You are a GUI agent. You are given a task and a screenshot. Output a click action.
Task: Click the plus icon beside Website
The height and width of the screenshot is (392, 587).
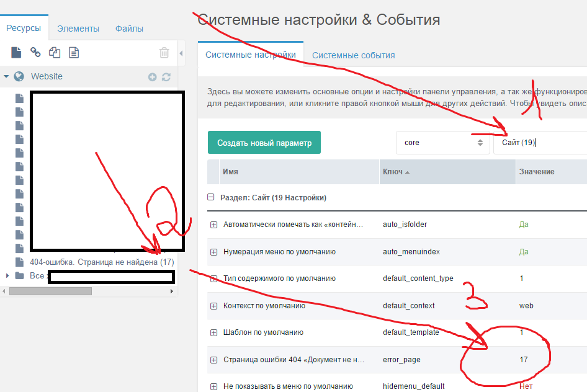[153, 77]
